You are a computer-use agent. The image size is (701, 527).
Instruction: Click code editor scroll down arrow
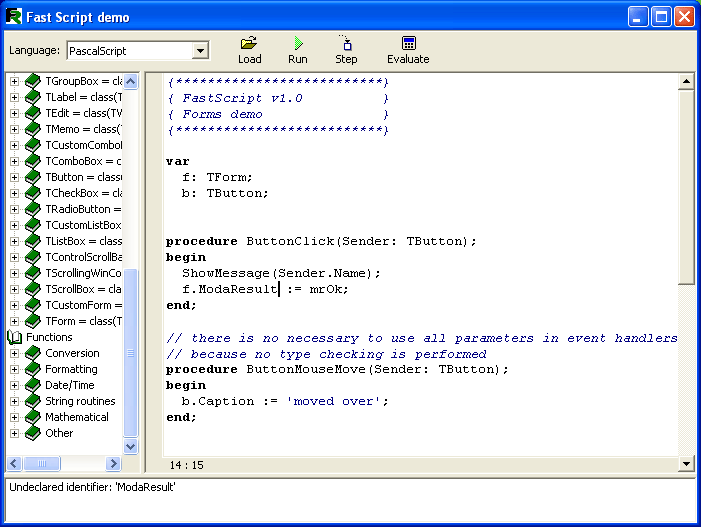pyautogui.click(x=686, y=464)
